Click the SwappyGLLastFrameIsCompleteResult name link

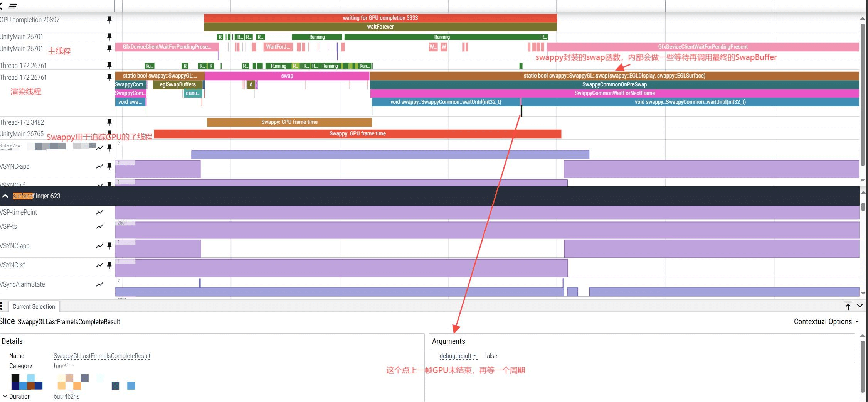click(x=102, y=356)
